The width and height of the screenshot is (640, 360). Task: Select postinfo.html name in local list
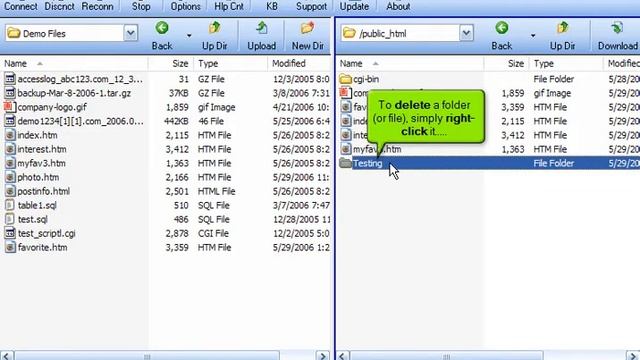click(44, 191)
